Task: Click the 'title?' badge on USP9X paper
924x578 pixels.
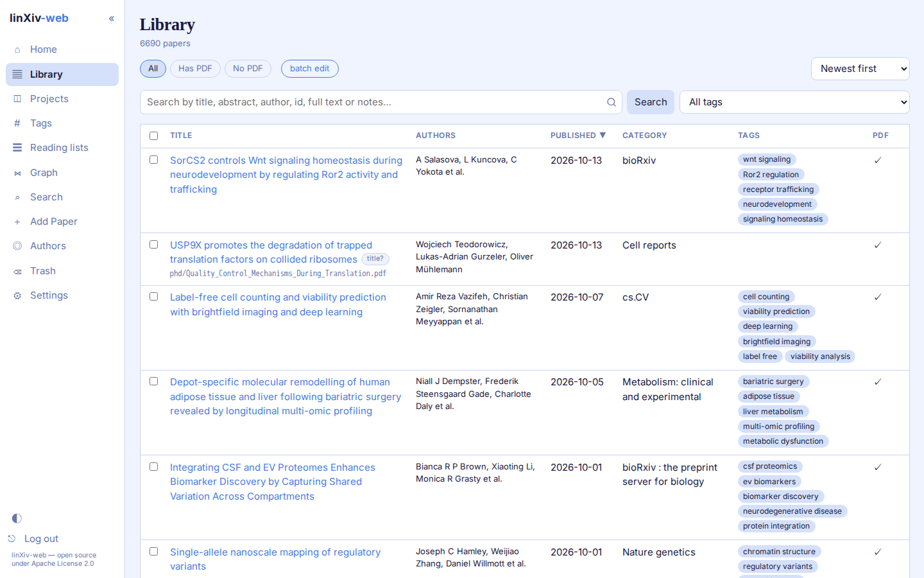Action: click(x=375, y=259)
